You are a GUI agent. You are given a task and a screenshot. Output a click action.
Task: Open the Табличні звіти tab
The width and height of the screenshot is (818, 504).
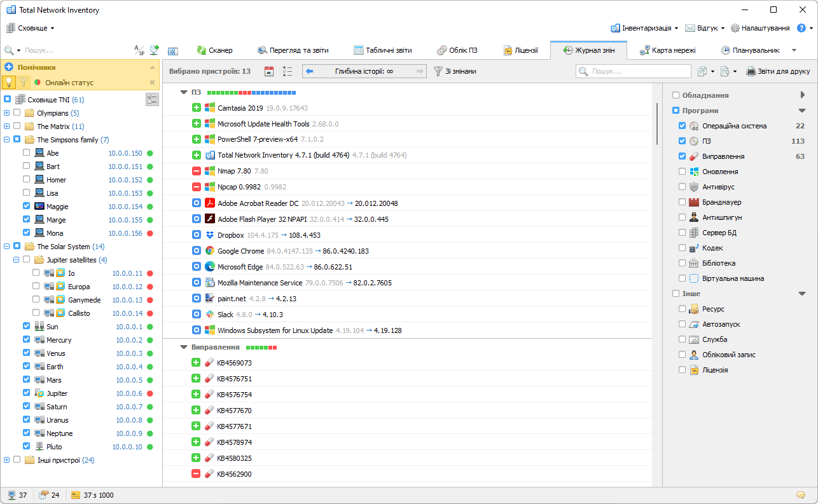coord(383,50)
